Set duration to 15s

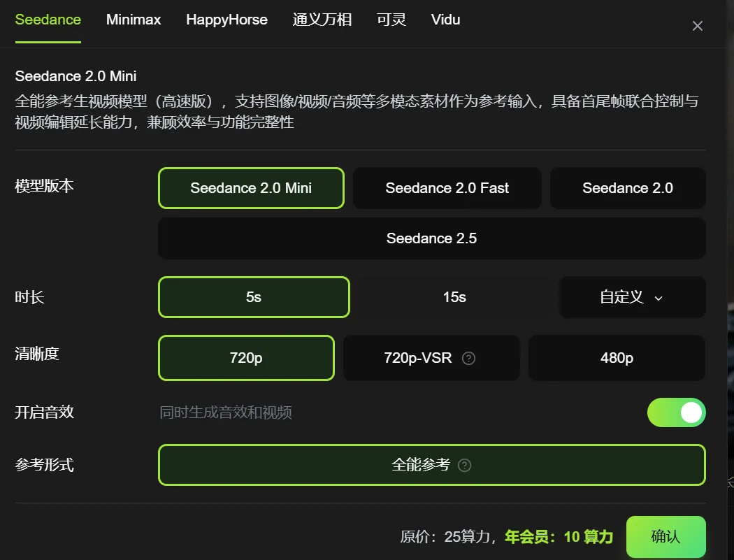tap(454, 297)
